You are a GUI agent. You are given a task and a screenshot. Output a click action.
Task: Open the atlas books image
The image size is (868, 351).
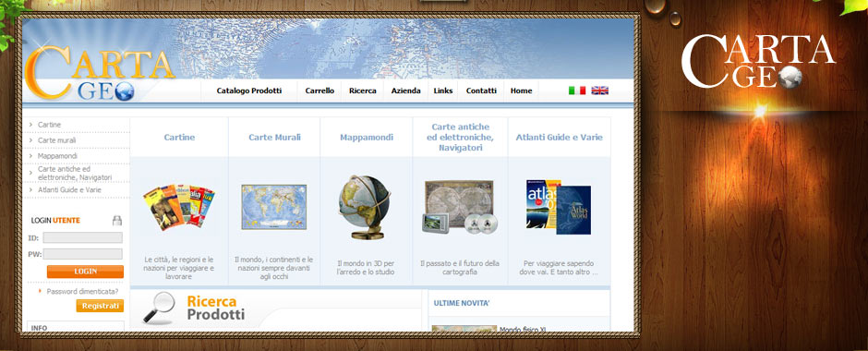pyautogui.click(x=559, y=207)
